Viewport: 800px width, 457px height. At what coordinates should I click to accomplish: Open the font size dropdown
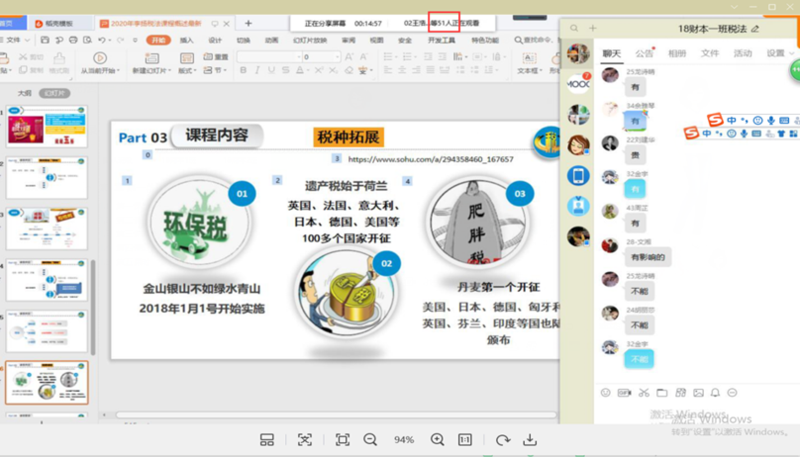(337, 57)
